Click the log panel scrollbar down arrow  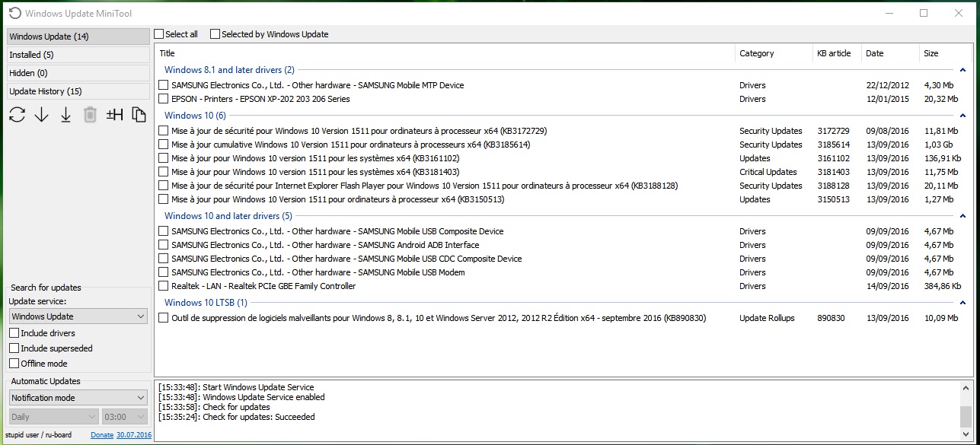coord(966,436)
